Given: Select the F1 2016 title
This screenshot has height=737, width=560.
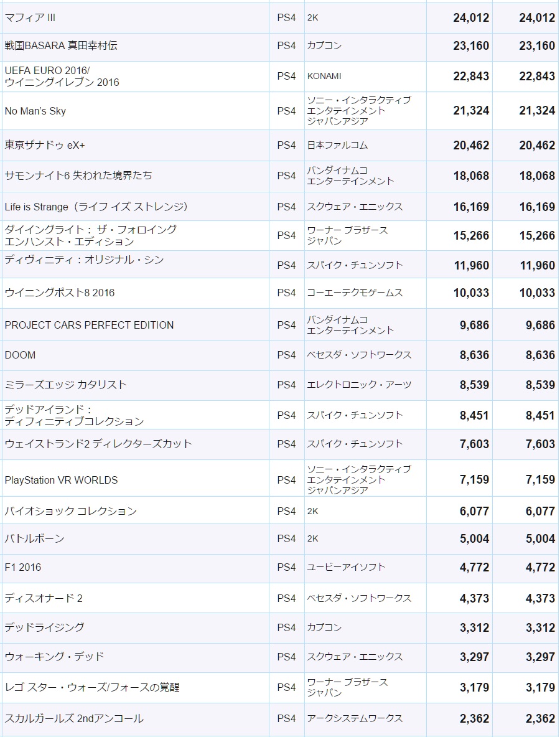Looking at the screenshot, I should pyautogui.click(x=23, y=567).
